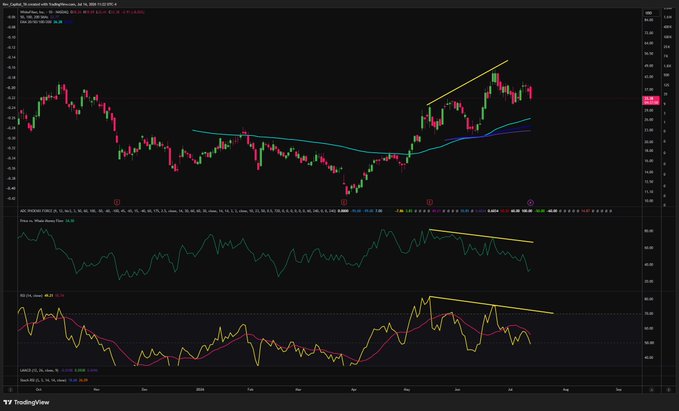This screenshot has width=679, height=411.
Task: Click the pink current price label on axis
Action: [651, 100]
